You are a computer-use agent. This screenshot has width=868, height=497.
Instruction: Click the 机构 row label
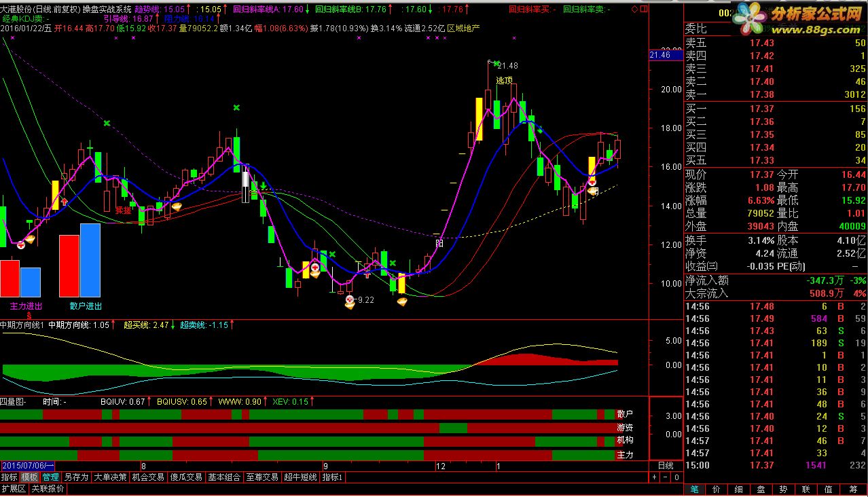point(625,441)
